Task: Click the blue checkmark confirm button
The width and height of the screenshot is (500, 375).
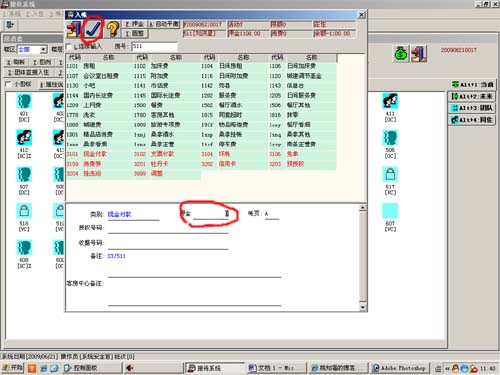Action: pyautogui.click(x=93, y=29)
